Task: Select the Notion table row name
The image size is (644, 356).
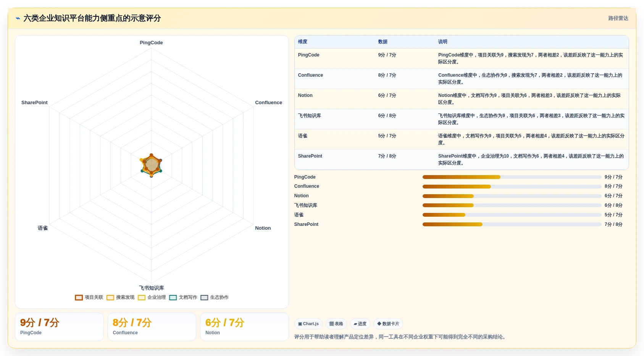Action: click(x=305, y=95)
